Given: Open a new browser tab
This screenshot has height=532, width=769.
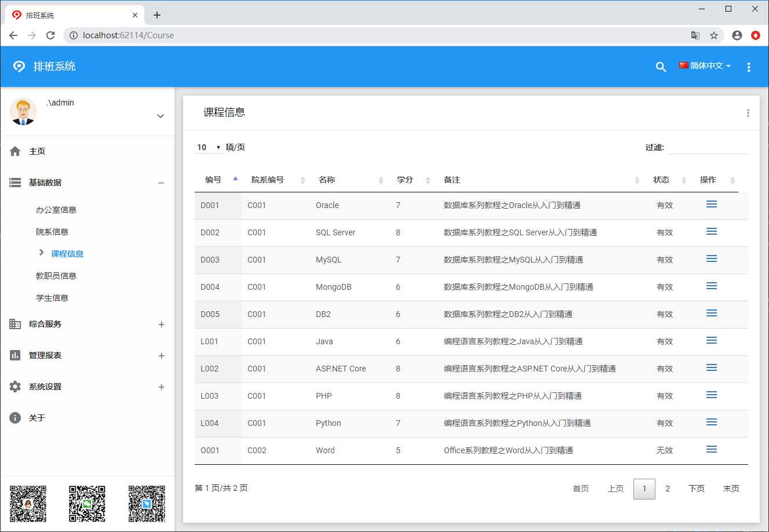Looking at the screenshot, I should click(157, 15).
